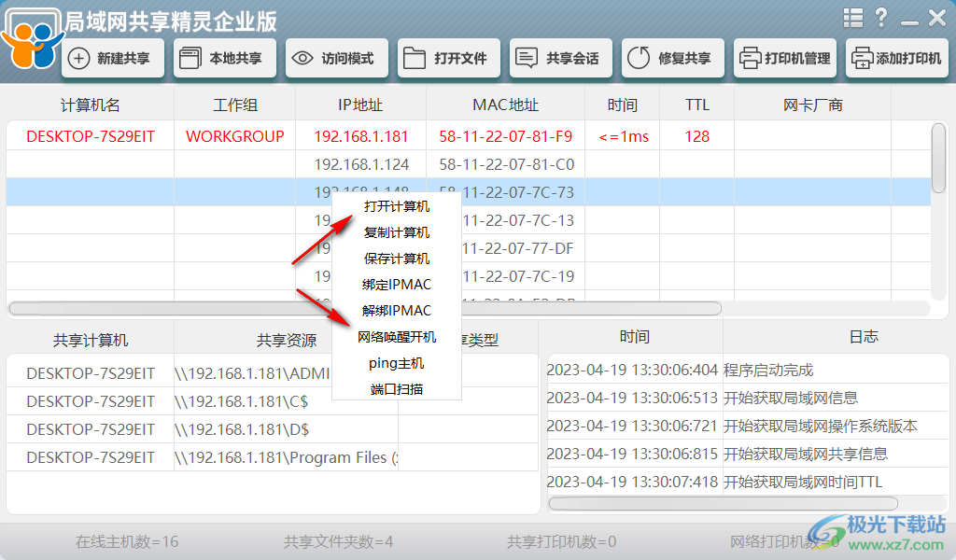Choose 保存计算机 in context menu
Image resolution: width=956 pixels, height=560 pixels.
[396, 259]
